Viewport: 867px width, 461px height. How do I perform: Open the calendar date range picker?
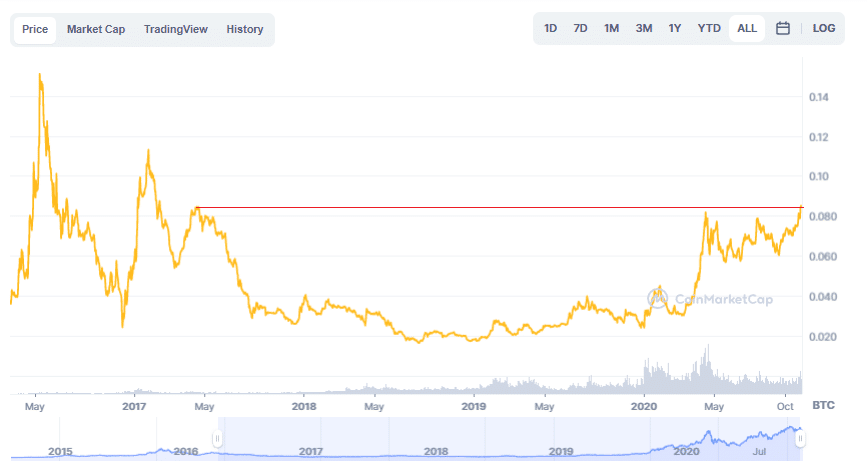(x=783, y=29)
